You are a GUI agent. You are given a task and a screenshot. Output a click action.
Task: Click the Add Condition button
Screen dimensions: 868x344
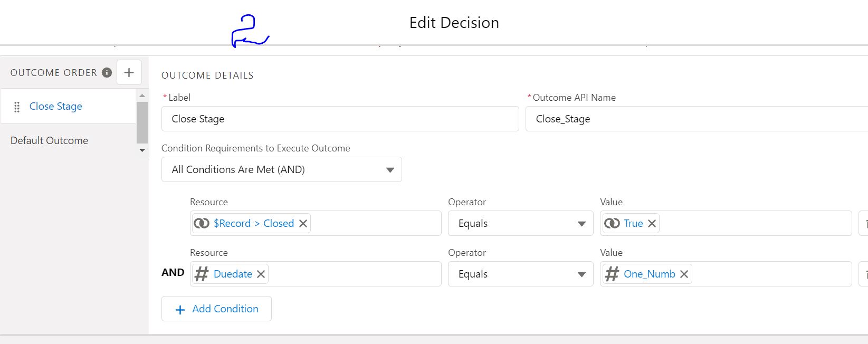[216, 309]
